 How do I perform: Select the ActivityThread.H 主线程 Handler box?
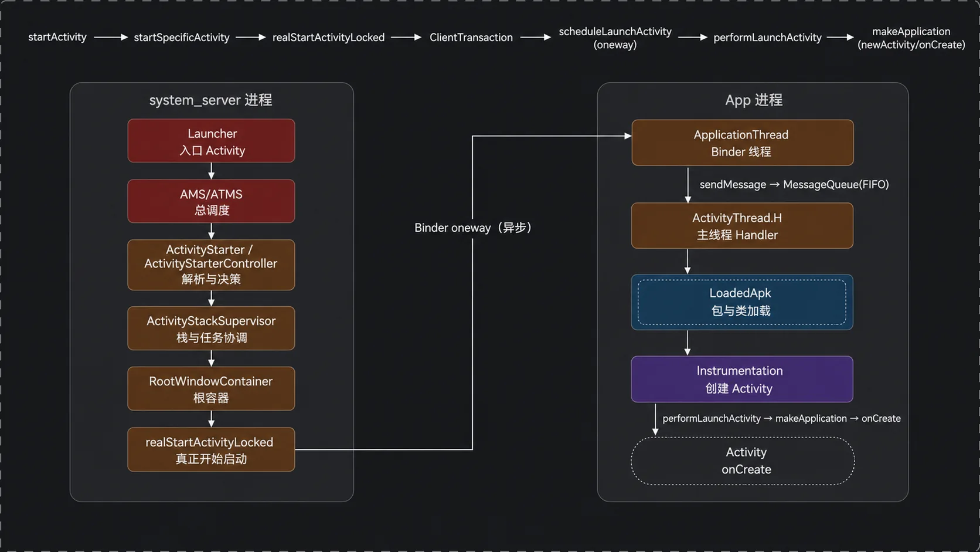pyautogui.click(x=742, y=226)
